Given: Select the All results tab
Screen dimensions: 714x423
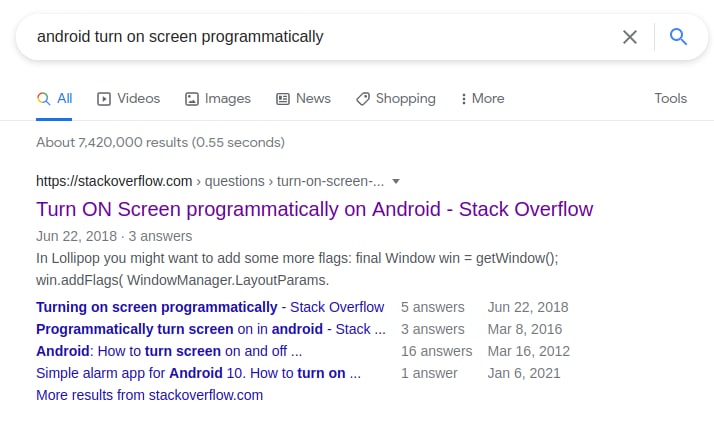Looking at the screenshot, I should click(x=54, y=98).
